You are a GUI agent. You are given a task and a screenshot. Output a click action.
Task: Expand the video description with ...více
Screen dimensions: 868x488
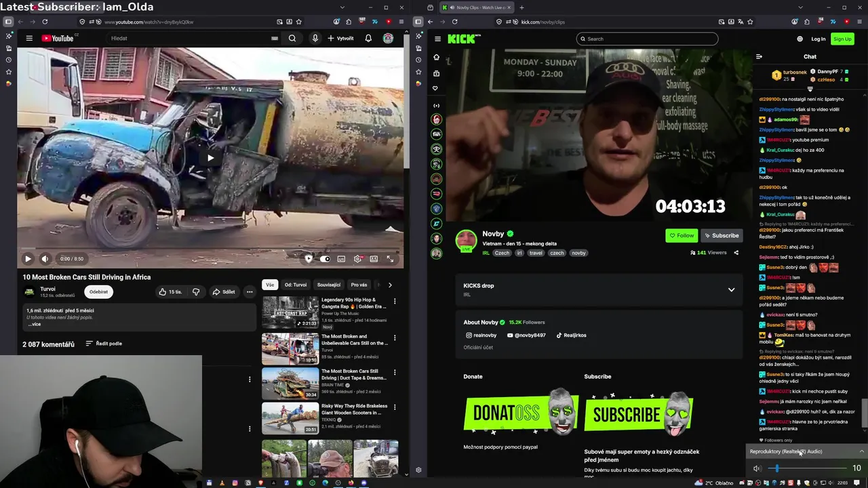pos(34,324)
